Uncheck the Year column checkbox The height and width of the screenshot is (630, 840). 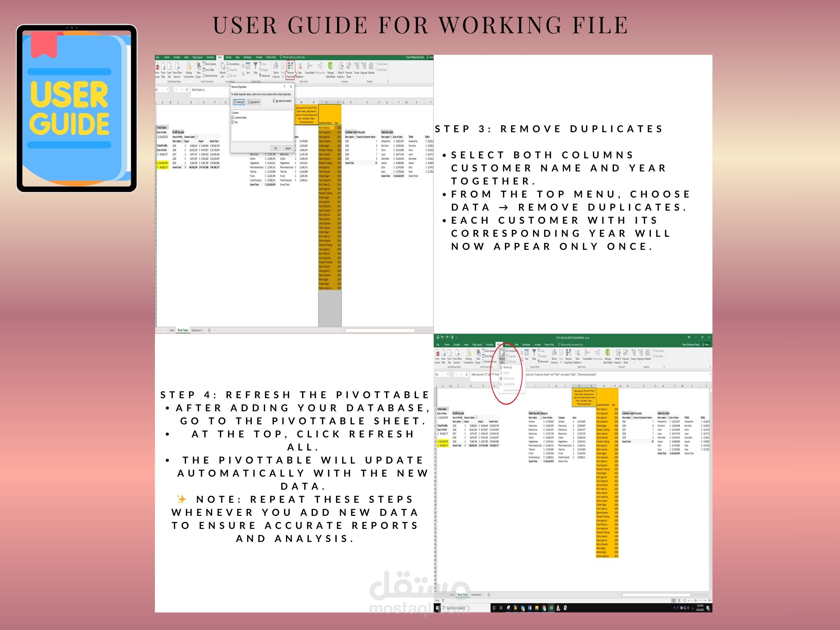coord(233,122)
